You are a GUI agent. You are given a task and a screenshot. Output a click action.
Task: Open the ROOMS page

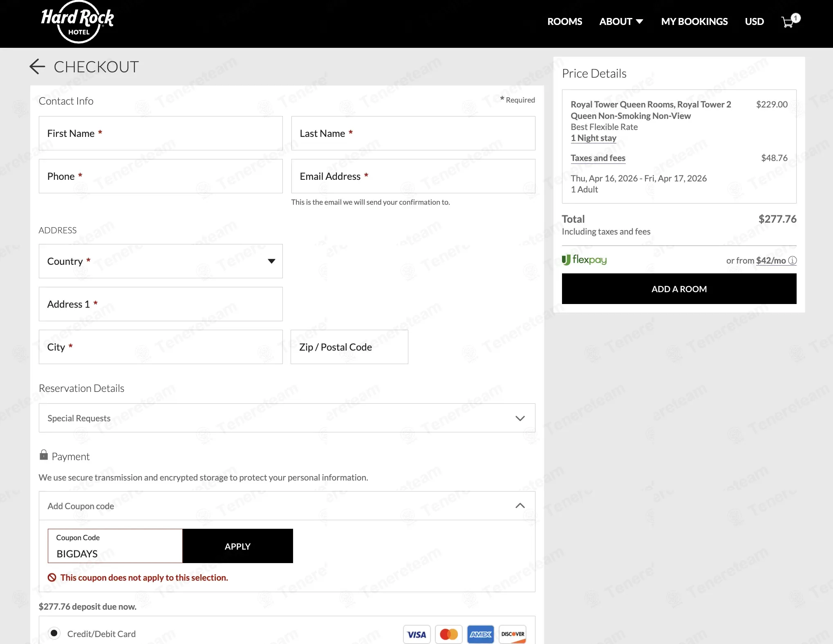[564, 21]
